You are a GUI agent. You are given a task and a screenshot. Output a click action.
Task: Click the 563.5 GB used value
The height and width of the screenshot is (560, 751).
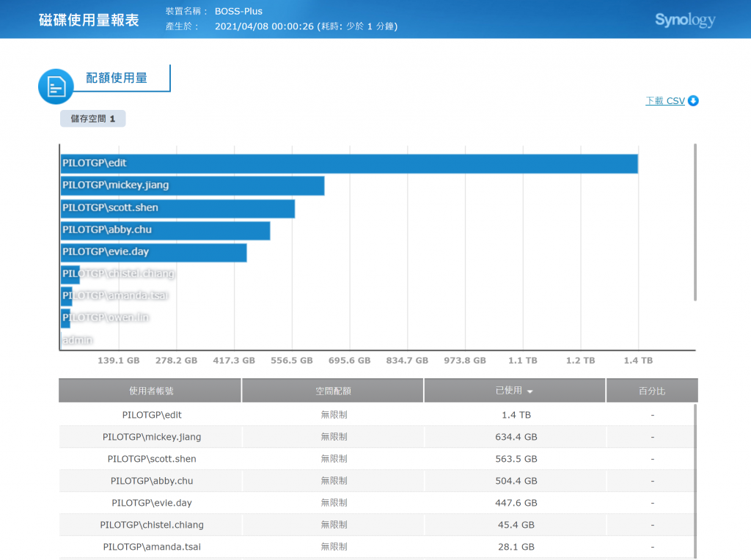[516, 459]
